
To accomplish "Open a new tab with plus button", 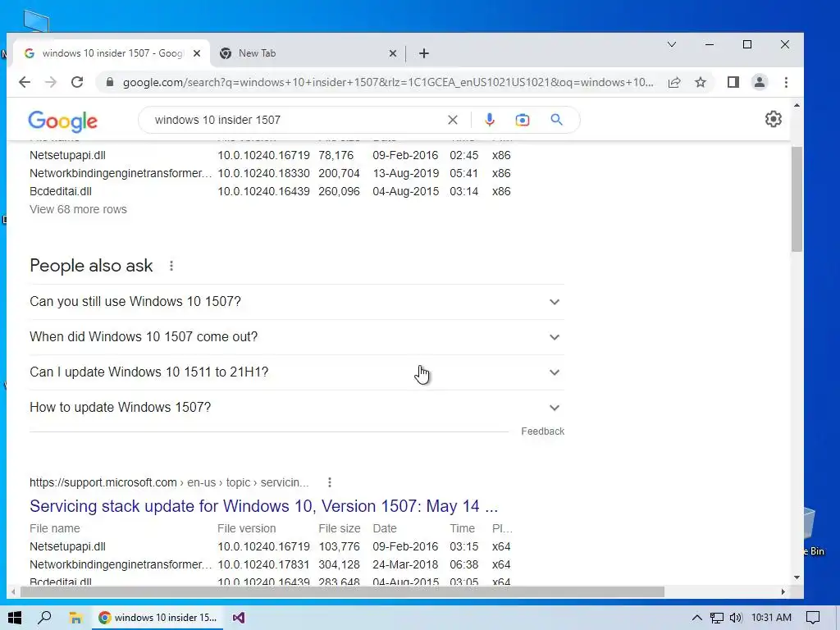I will tap(424, 53).
